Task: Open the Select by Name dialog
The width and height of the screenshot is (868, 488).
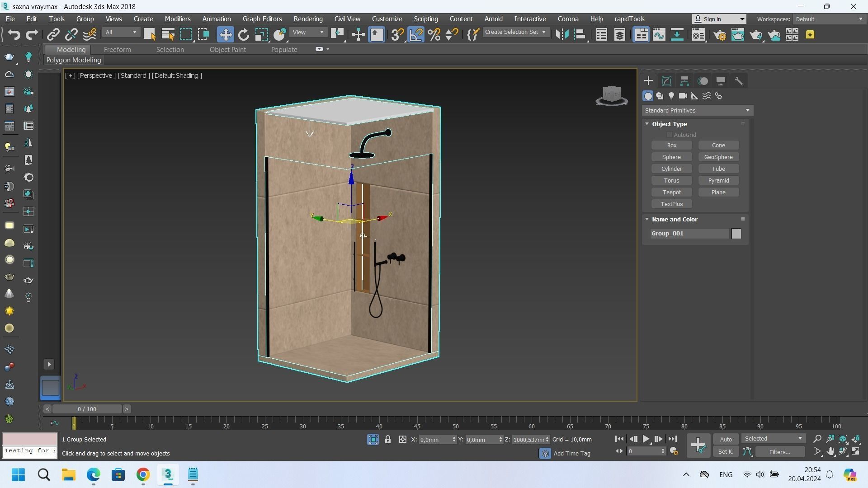Action: 168,35
